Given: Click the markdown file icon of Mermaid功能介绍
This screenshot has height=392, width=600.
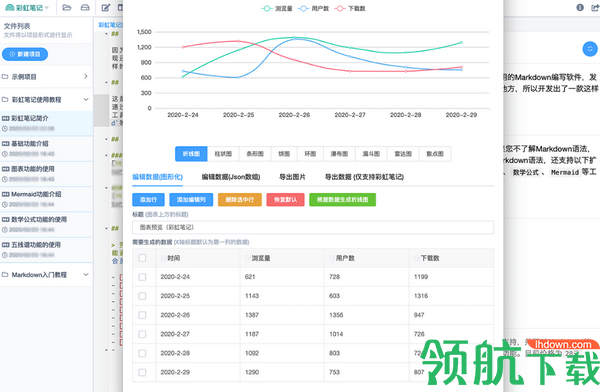Looking at the screenshot, I should pyautogui.click(x=5, y=194).
